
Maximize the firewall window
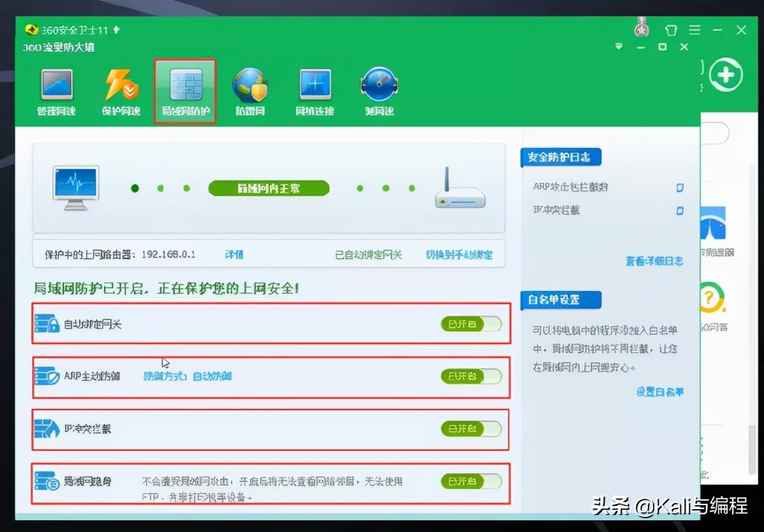(x=662, y=47)
